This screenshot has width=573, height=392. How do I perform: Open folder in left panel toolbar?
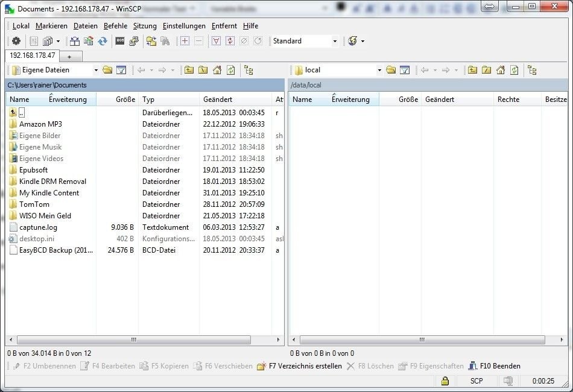tap(107, 70)
